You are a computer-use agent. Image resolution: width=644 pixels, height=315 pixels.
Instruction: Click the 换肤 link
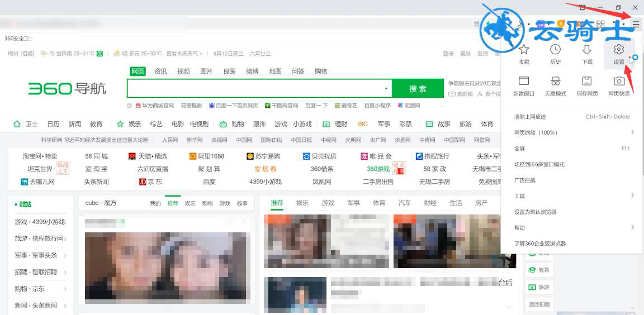point(465,54)
